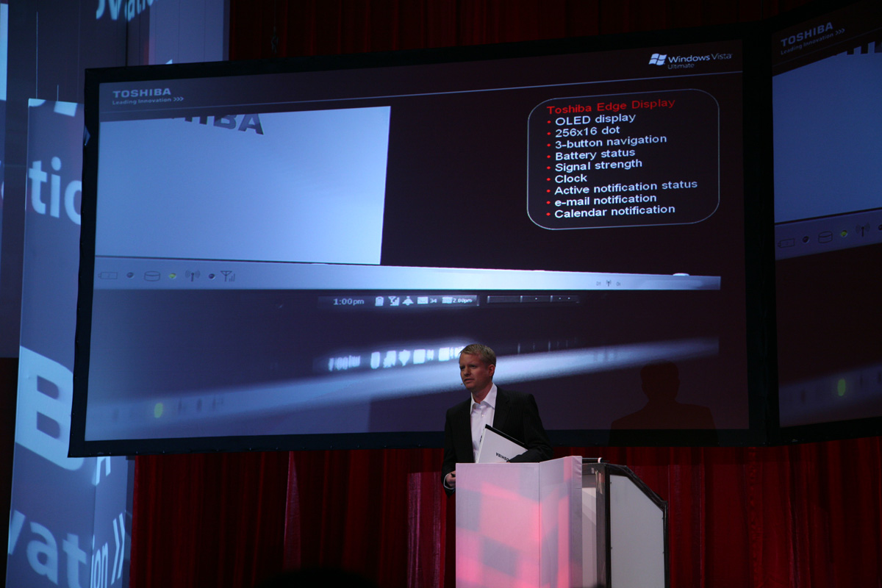The width and height of the screenshot is (882, 588).
Task: Click the 'Calendar notification' bullet
Action: (614, 212)
